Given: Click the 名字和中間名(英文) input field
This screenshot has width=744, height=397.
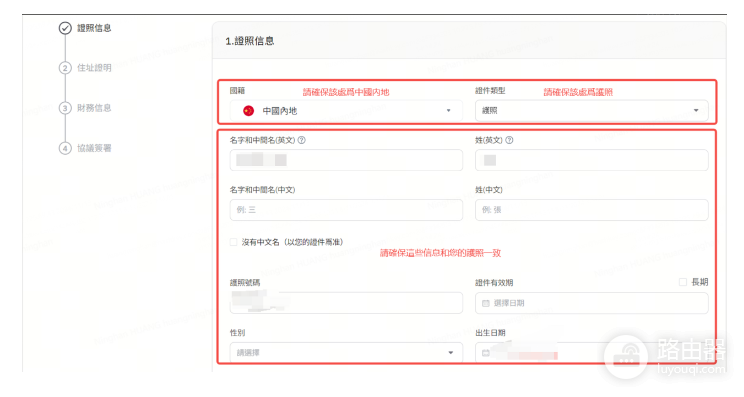Looking at the screenshot, I should pos(346,160).
